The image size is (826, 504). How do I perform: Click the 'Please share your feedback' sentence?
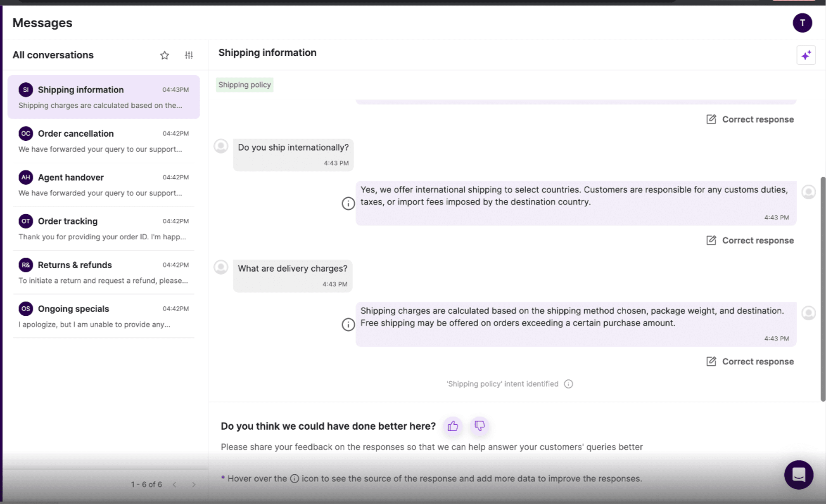(432, 447)
